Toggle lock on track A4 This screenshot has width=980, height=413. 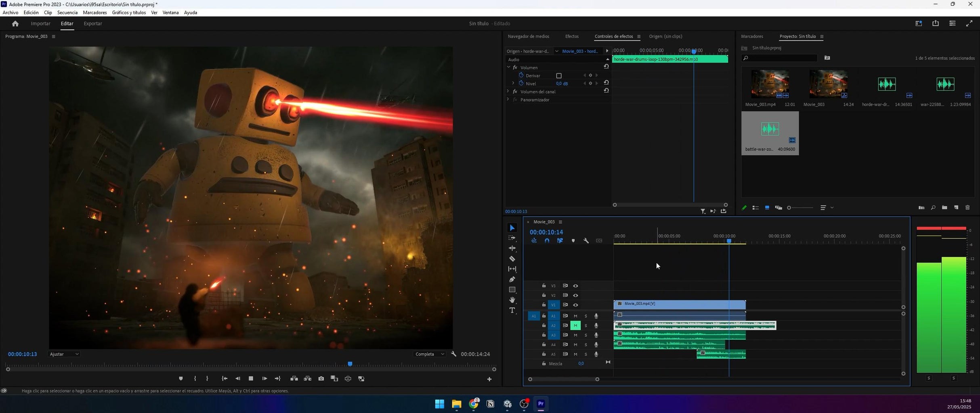pyautogui.click(x=544, y=345)
